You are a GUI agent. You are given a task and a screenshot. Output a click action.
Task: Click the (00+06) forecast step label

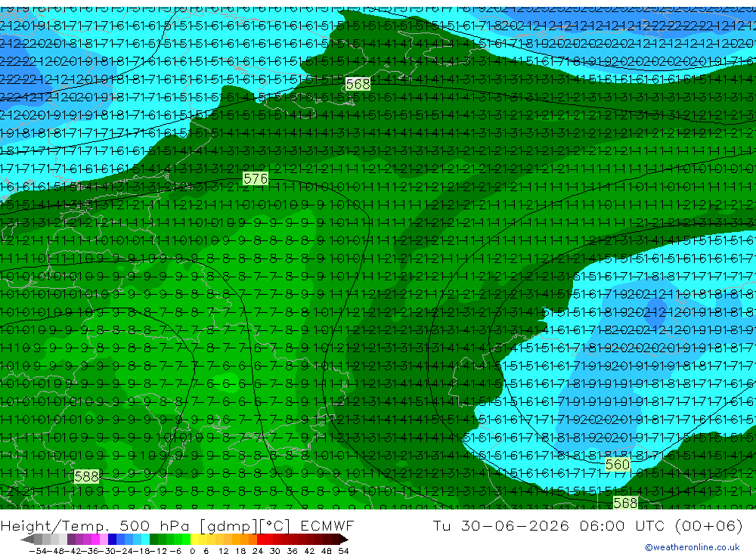(x=708, y=525)
